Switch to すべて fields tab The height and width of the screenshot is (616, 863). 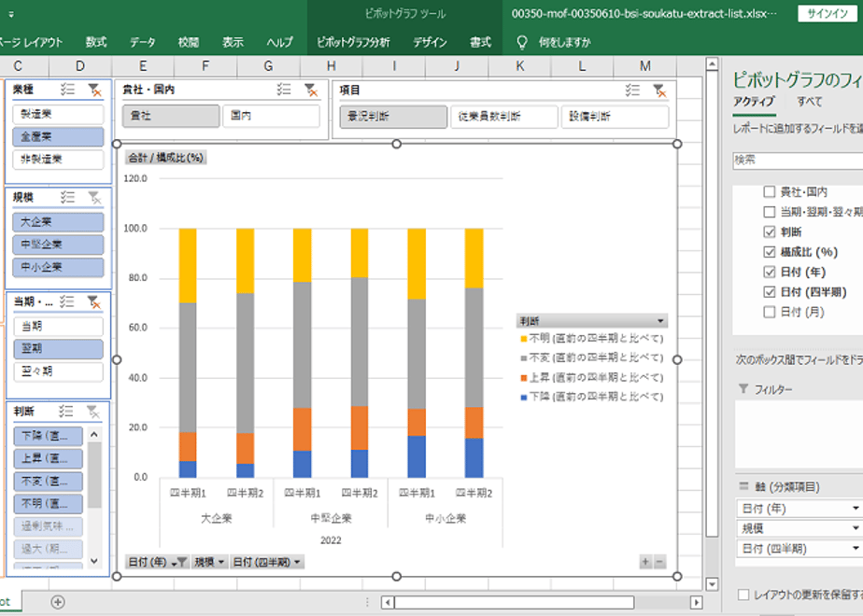pyautogui.click(x=810, y=101)
